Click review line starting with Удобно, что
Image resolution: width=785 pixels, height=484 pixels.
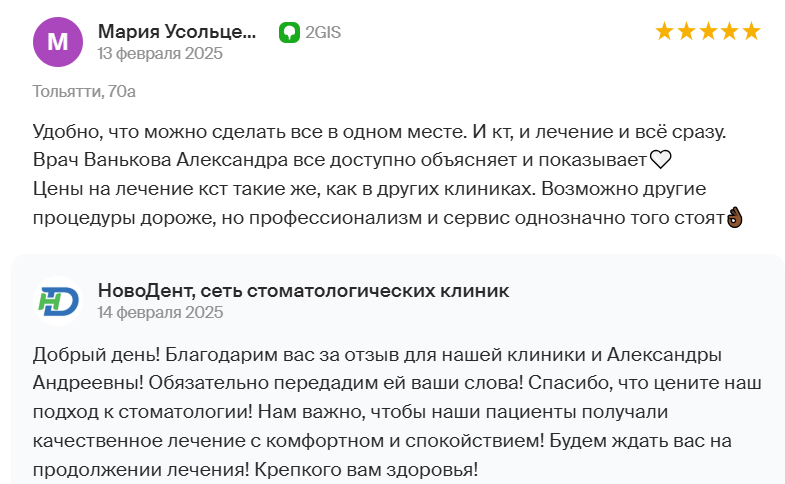pos(379,132)
